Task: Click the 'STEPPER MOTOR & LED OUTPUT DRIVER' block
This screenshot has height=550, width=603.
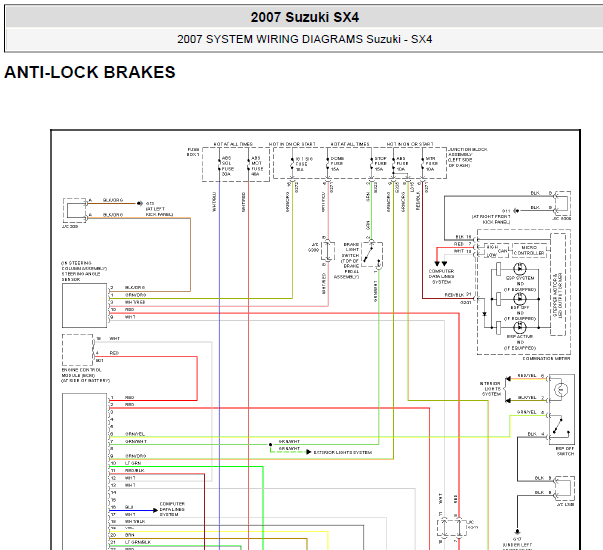Action: [x=558, y=285]
